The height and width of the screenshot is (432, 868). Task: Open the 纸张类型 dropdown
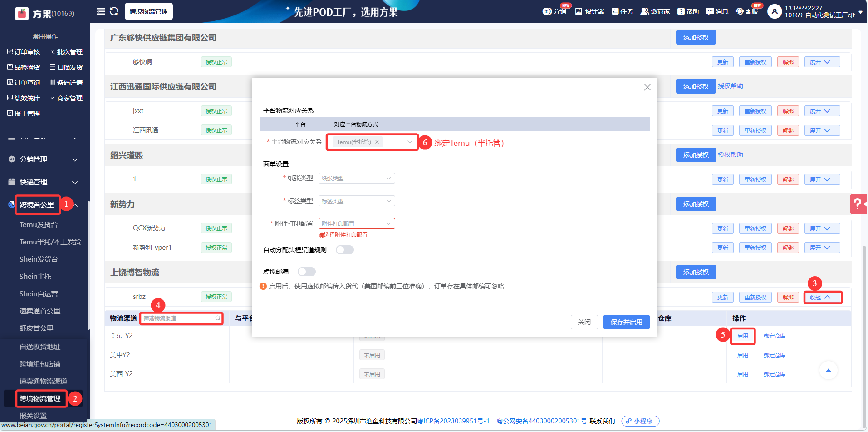click(357, 179)
